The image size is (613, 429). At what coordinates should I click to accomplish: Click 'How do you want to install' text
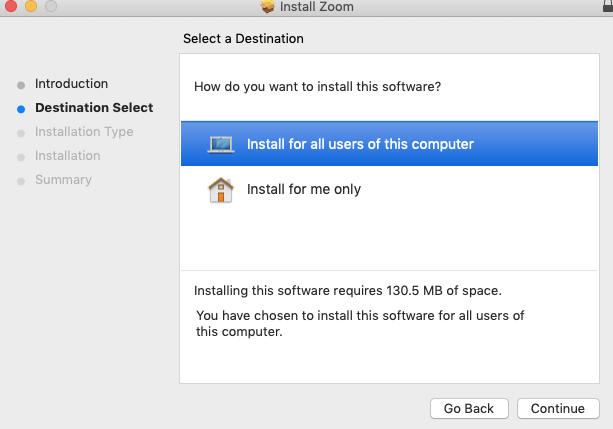point(317,86)
